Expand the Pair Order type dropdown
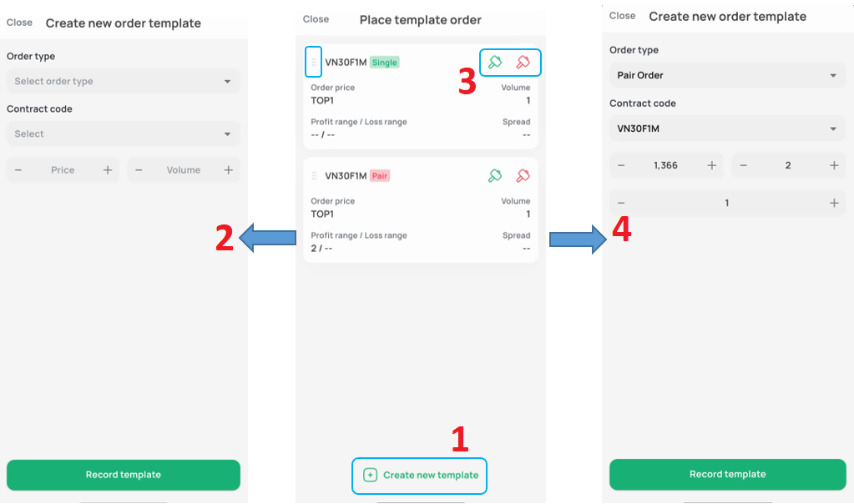The width and height of the screenshot is (854, 504). tap(727, 75)
